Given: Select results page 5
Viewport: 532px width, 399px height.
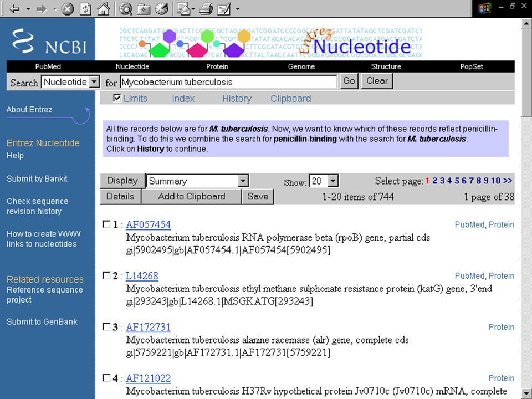Looking at the screenshot, I should [x=457, y=181].
